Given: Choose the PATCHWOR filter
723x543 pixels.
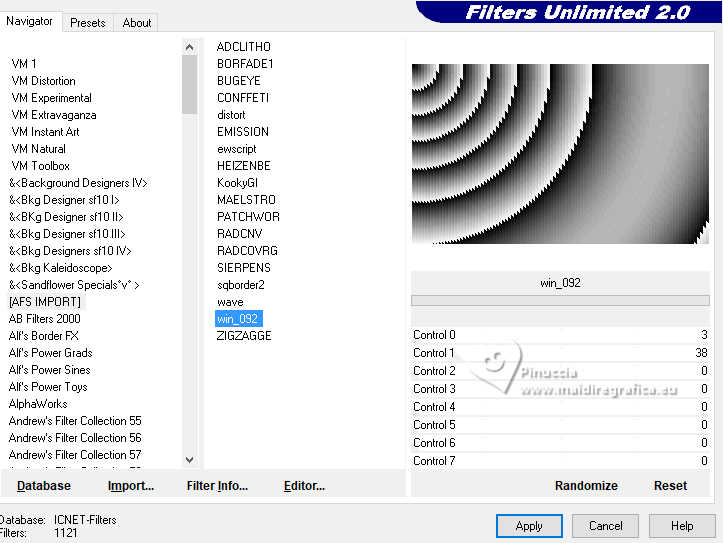Looking at the screenshot, I should [248, 217].
